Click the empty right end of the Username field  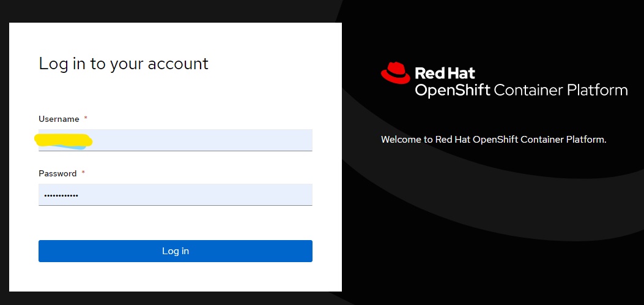click(x=287, y=140)
